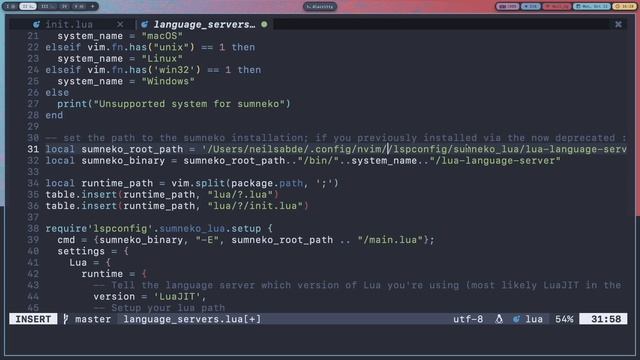
Task: Click the "unix" string on line 22
Action: [171, 47]
